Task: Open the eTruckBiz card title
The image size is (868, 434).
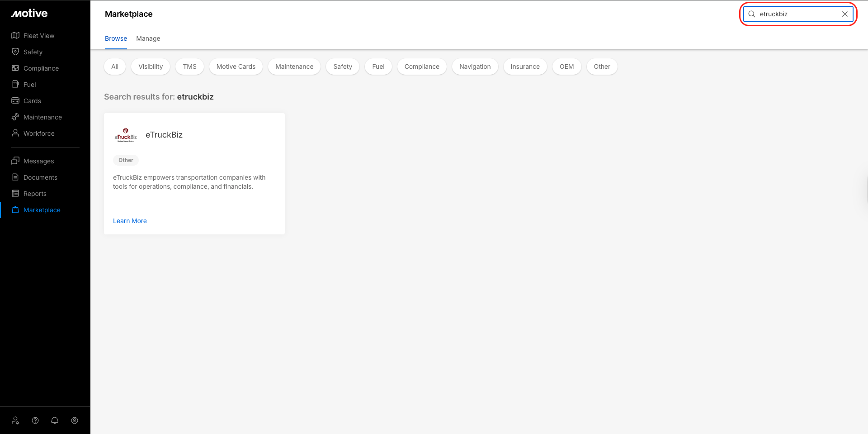Action: (164, 135)
